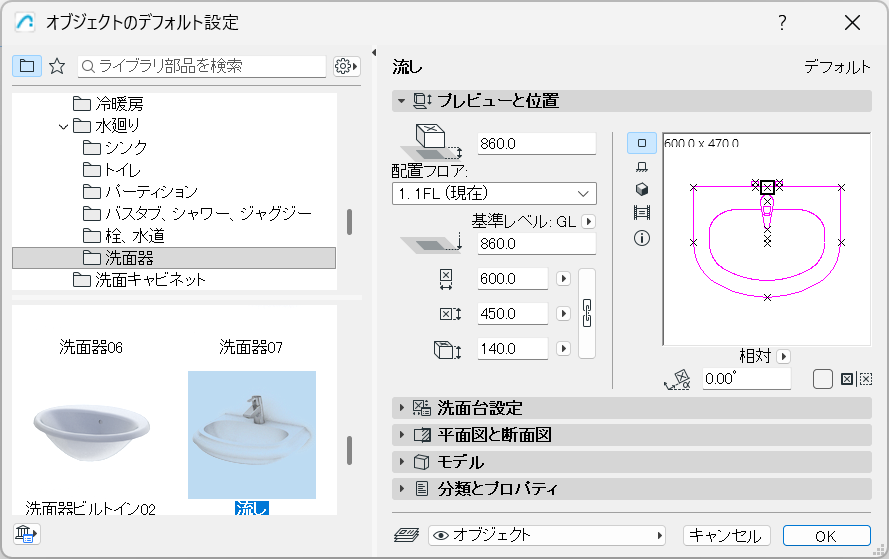Edit the depth field 450.0
This screenshot has height=559, width=889.
513,314
